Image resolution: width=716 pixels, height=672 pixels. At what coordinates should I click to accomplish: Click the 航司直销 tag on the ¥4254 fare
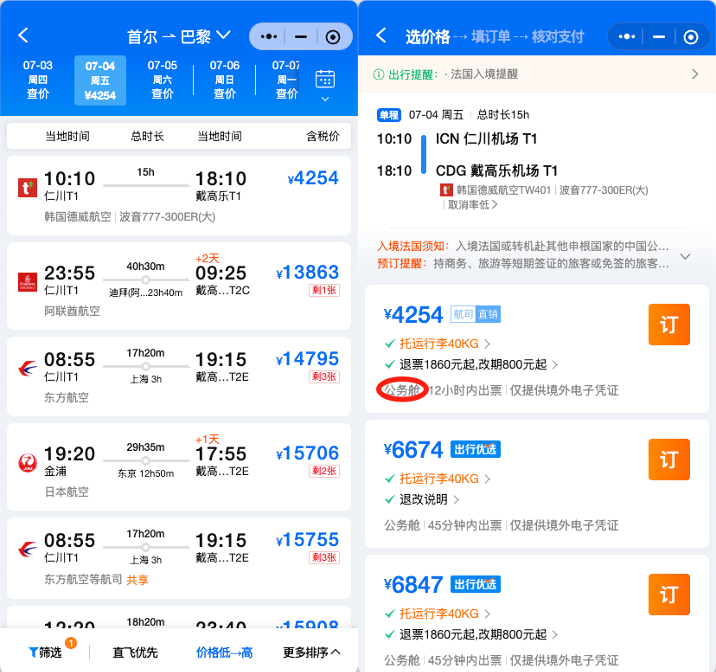(475, 314)
